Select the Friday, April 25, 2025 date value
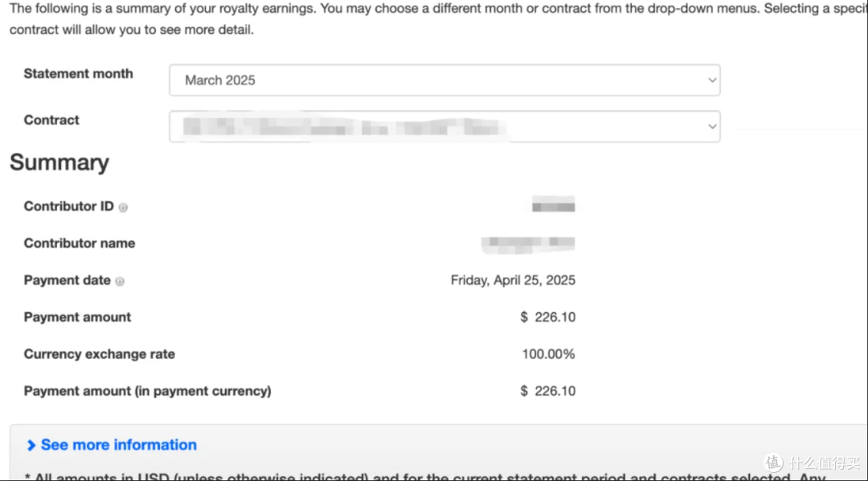Viewport: 868px width, 481px height. (513, 281)
